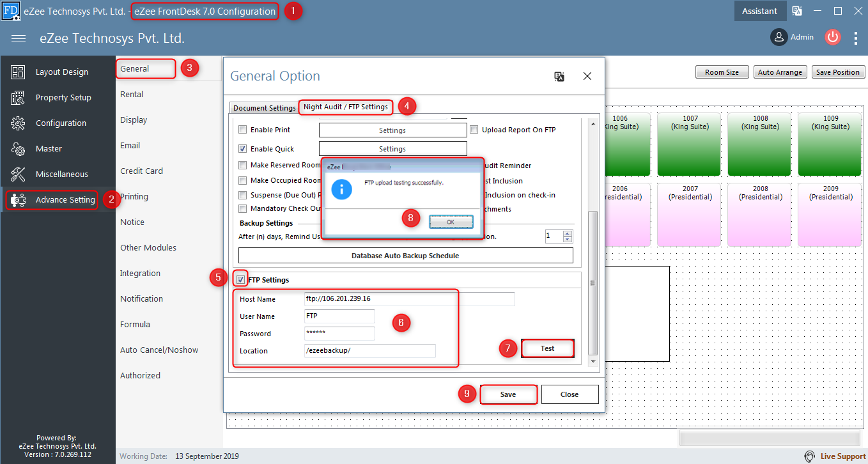The height and width of the screenshot is (464, 868).
Task: Toggle the Mandatory Check Out checkbox
Action: pyautogui.click(x=242, y=209)
